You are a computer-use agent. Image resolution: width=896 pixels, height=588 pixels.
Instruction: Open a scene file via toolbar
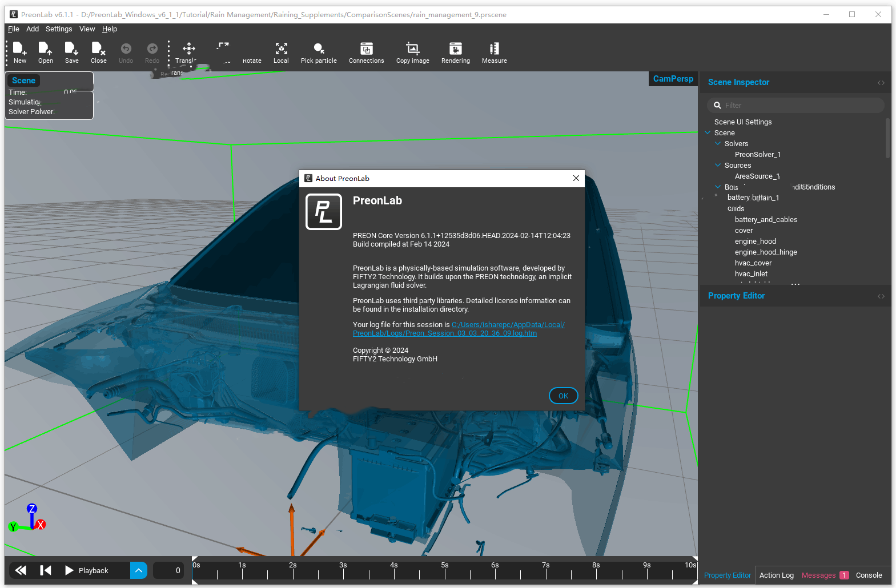[46, 53]
